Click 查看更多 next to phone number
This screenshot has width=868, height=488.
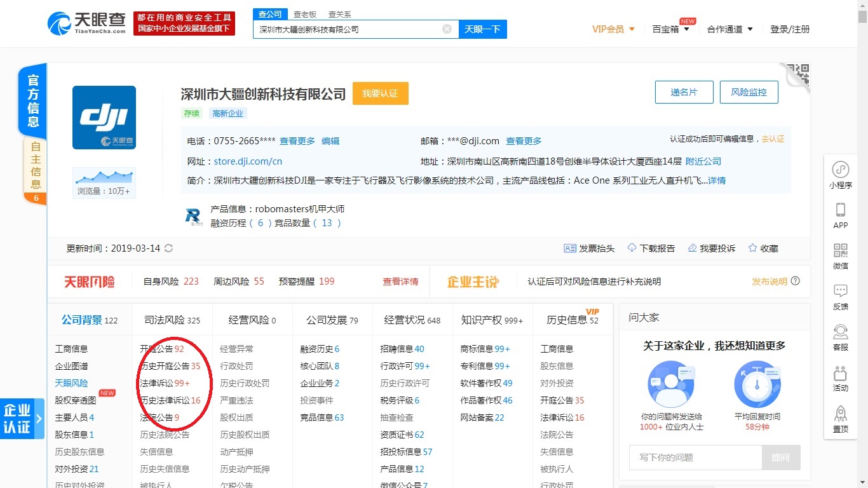297,141
